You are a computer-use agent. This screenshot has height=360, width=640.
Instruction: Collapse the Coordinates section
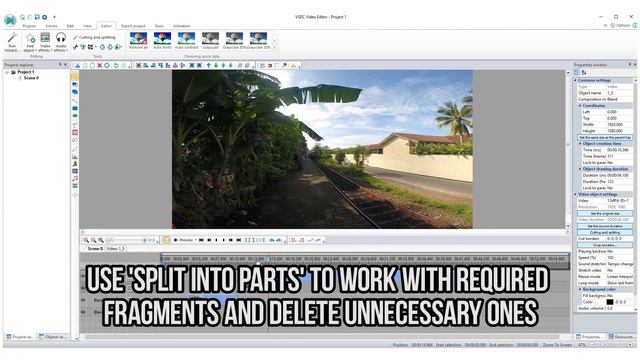tap(580, 106)
